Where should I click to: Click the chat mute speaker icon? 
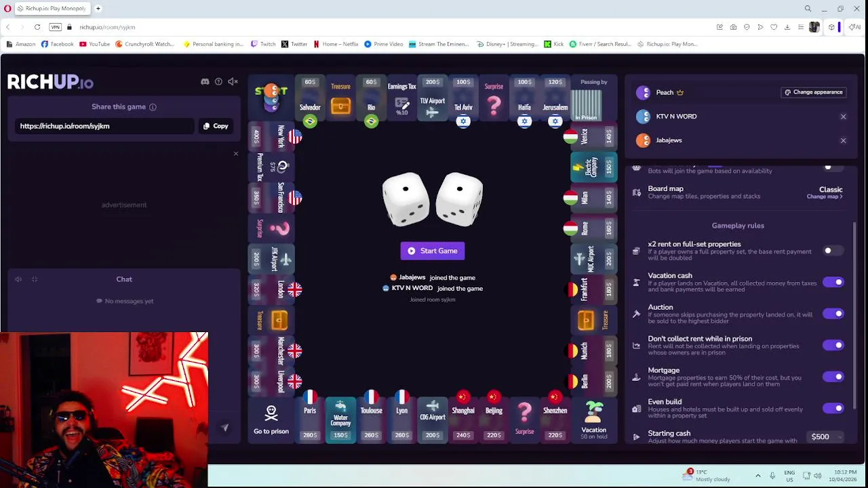point(18,279)
